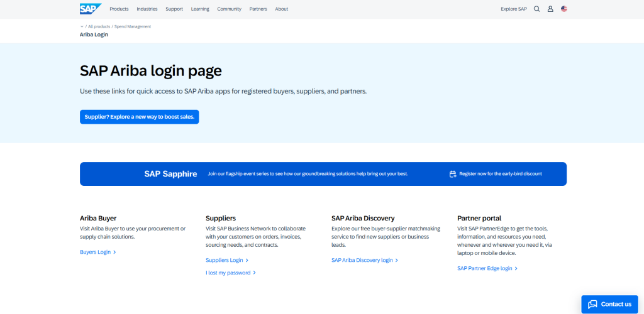Open the Industries menu
Screen dimensions: 644x314
pyautogui.click(x=147, y=9)
